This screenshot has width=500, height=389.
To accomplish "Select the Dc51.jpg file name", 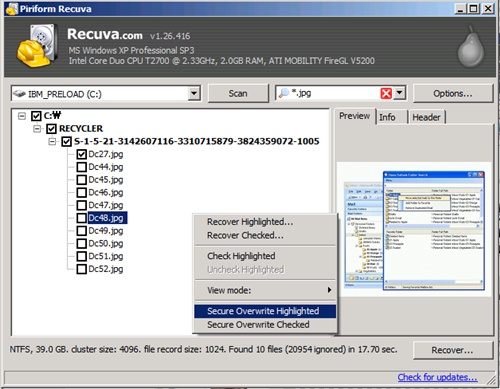I will click(106, 256).
